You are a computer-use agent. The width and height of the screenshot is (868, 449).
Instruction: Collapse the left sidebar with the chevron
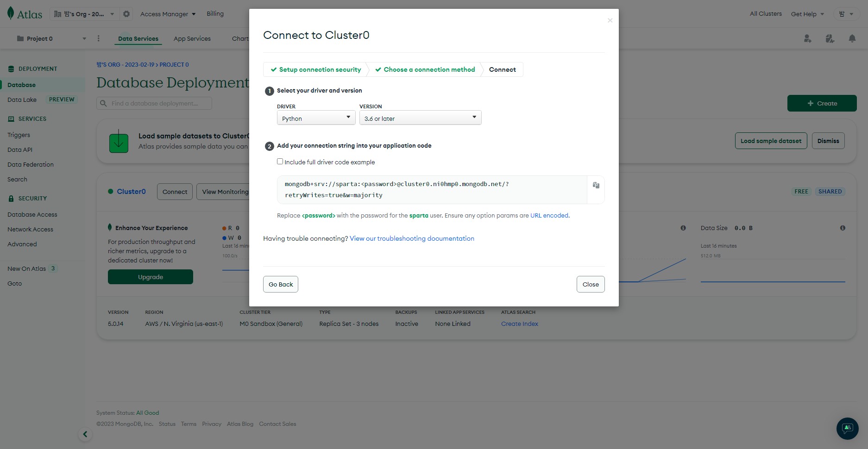tap(85, 434)
